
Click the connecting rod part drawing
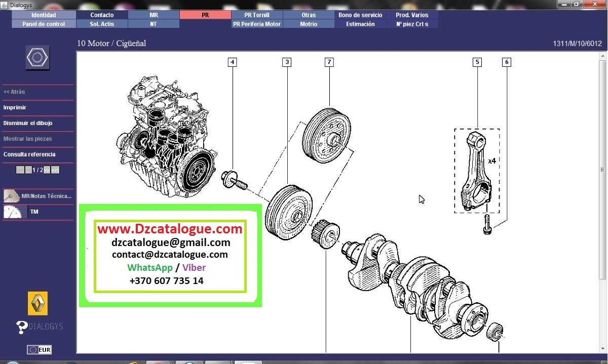(476, 171)
